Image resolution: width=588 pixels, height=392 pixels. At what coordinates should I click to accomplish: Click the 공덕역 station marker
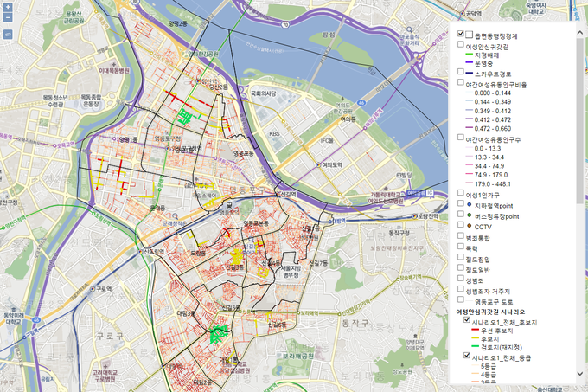(462, 14)
